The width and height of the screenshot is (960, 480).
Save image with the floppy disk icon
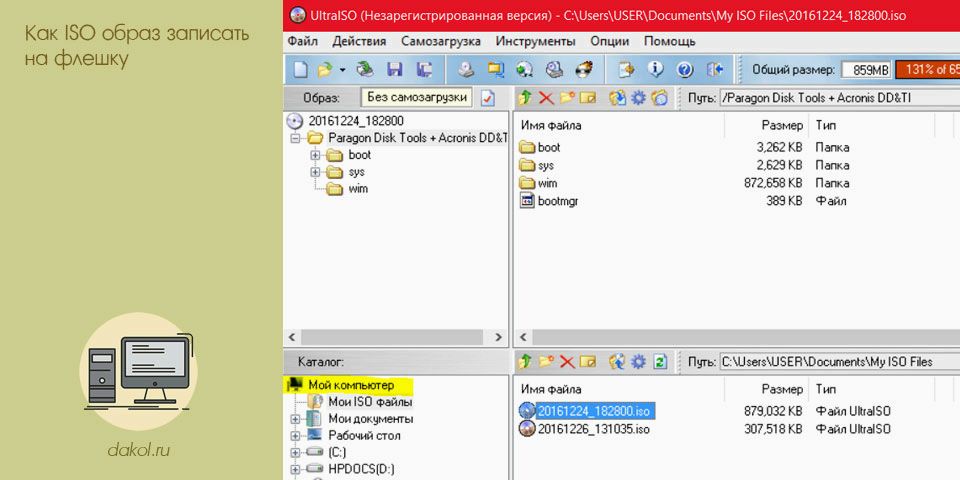click(x=395, y=69)
